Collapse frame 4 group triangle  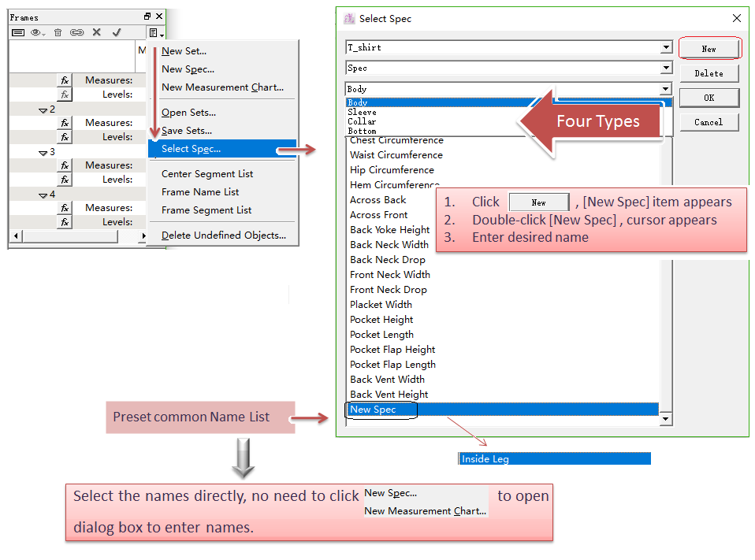coord(43,195)
